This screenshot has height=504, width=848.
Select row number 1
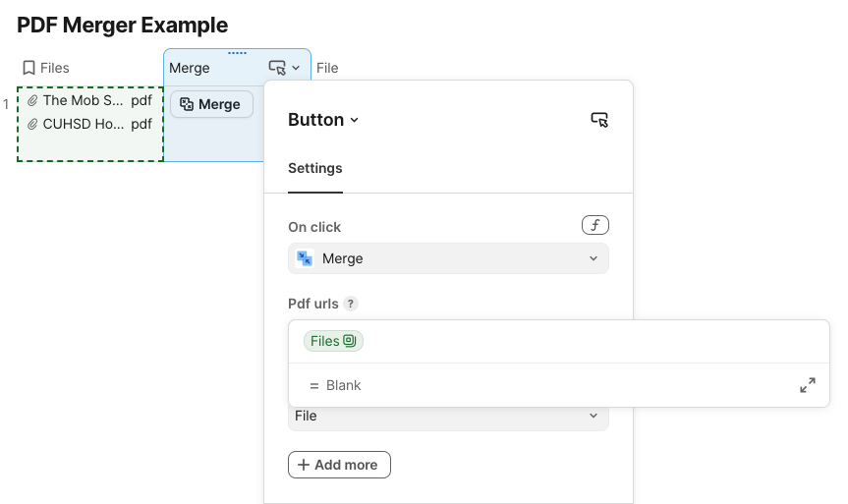tap(6, 103)
